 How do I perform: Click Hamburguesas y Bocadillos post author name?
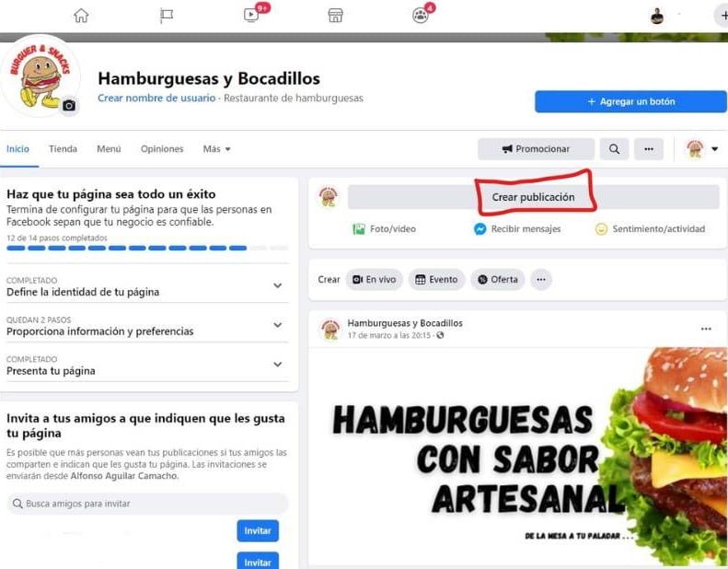405,323
